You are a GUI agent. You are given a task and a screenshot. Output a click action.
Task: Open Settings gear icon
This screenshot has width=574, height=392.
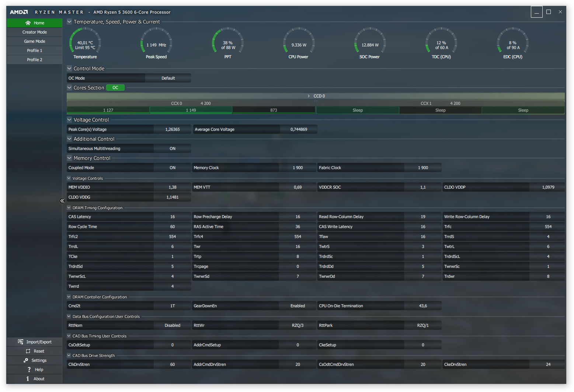click(26, 360)
